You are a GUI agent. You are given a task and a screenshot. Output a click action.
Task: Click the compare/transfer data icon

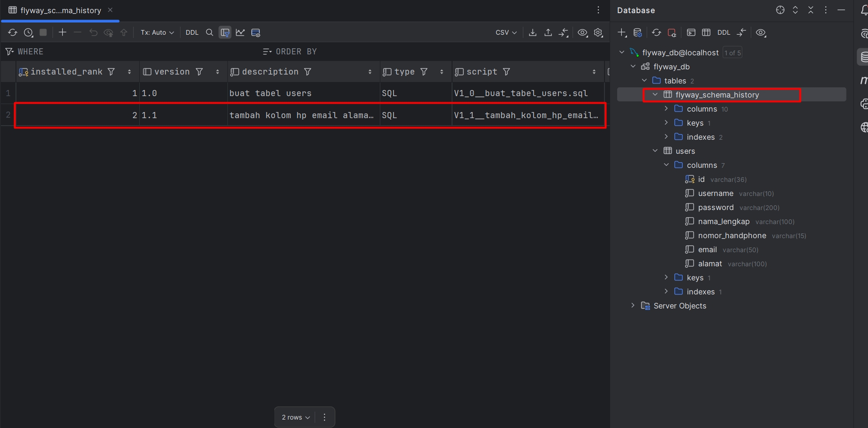tap(564, 32)
